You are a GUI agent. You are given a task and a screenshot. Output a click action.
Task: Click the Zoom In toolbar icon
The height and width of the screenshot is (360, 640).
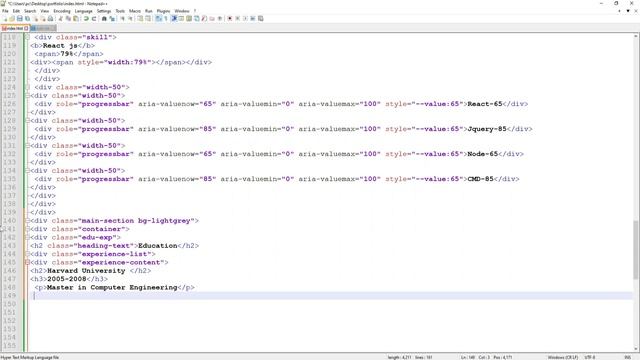tap(122, 18)
